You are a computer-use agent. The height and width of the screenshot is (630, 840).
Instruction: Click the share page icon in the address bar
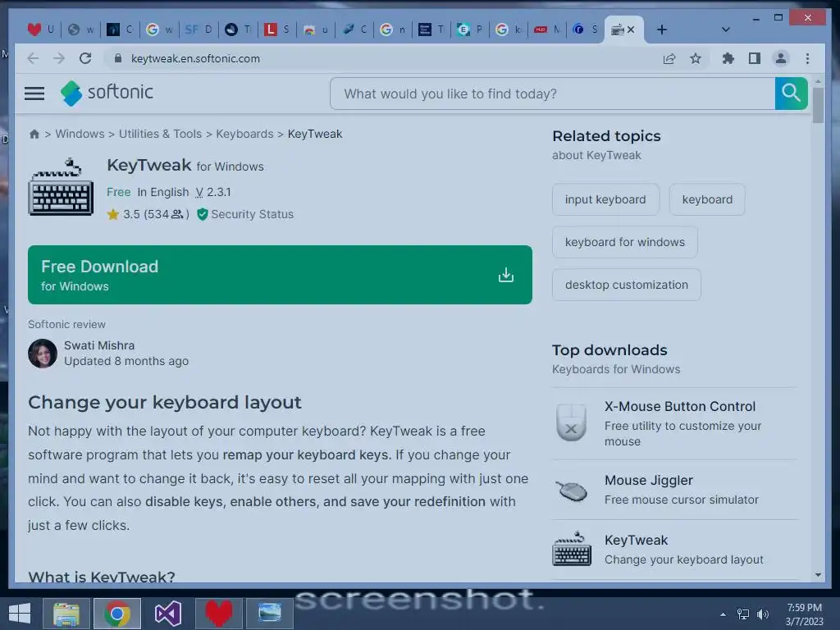tap(669, 58)
